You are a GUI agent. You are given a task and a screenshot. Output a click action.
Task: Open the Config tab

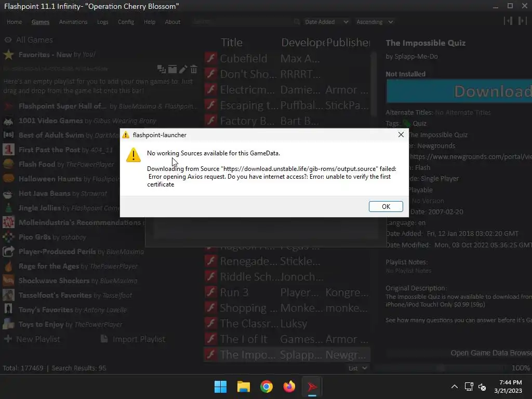[126, 22]
